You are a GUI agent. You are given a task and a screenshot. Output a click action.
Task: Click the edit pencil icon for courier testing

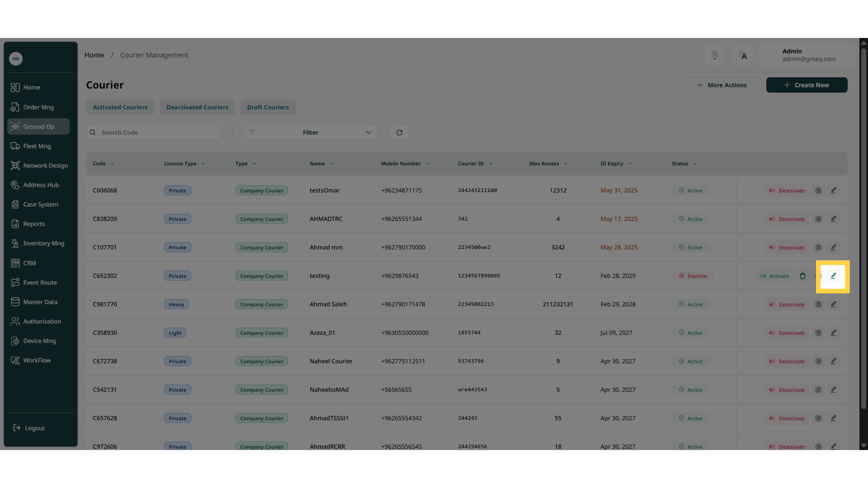(x=833, y=276)
